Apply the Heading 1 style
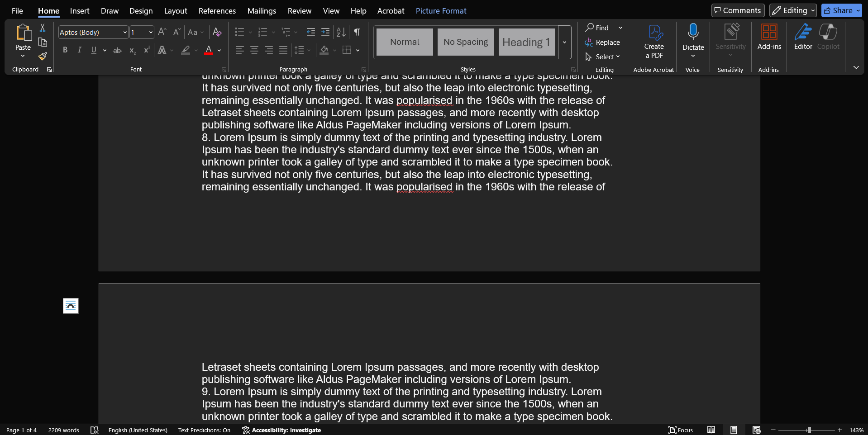Screen dimensions: 868x435 [526, 42]
